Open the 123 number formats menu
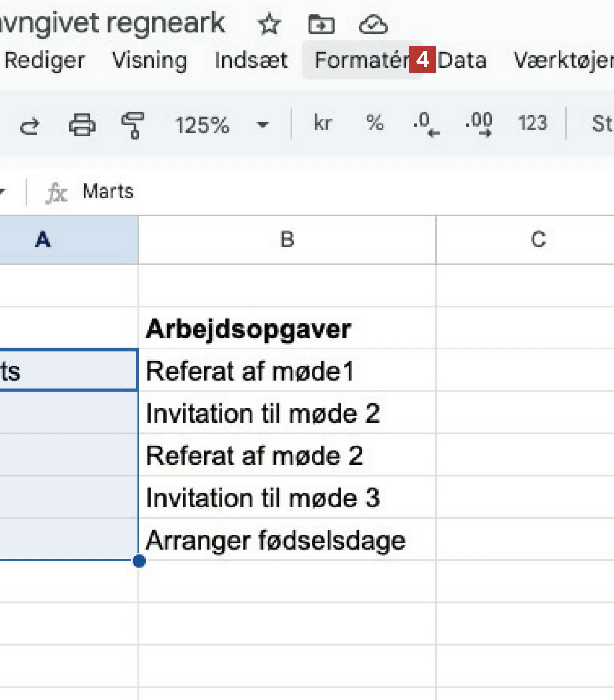 [532, 123]
